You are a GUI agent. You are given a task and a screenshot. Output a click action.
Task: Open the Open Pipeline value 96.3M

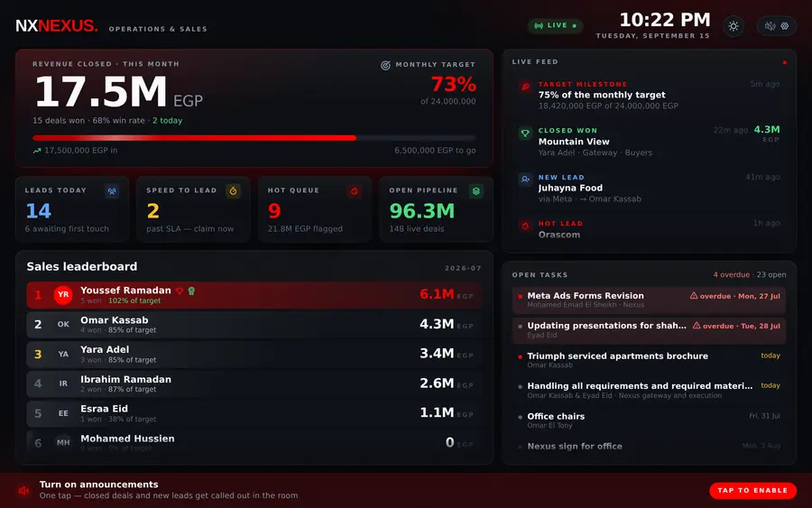click(422, 211)
